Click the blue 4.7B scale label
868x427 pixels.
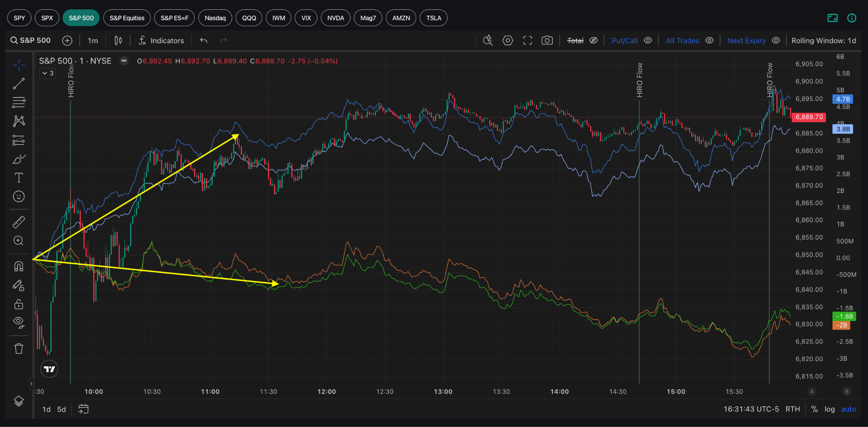843,99
